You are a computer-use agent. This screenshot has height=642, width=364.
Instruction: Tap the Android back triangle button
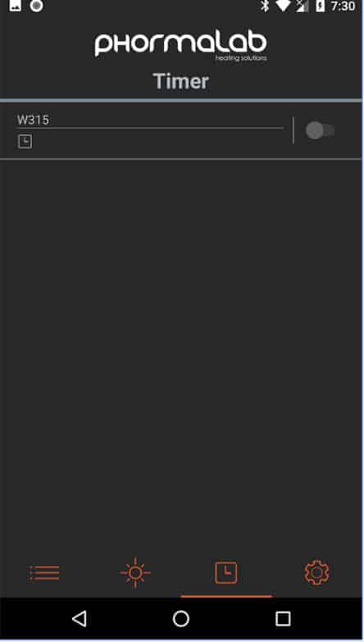[x=80, y=618]
